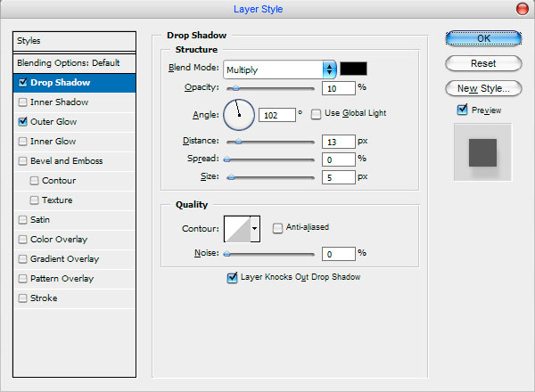Image resolution: width=535 pixels, height=392 pixels.
Task: Click the Opacity slider track
Action: [x=270, y=88]
